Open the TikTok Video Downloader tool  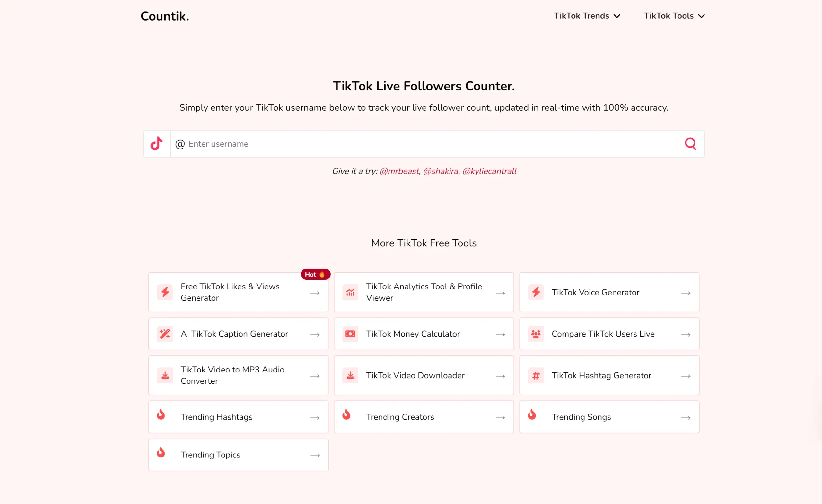[x=423, y=375]
